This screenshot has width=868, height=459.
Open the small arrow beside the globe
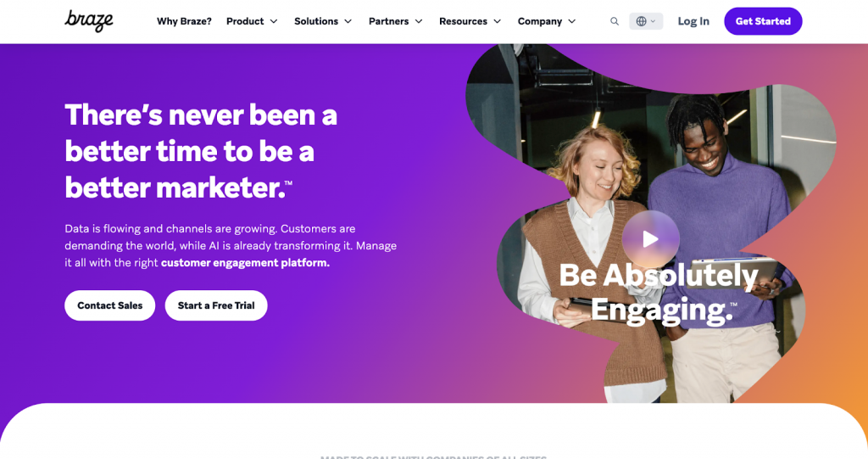pos(654,21)
